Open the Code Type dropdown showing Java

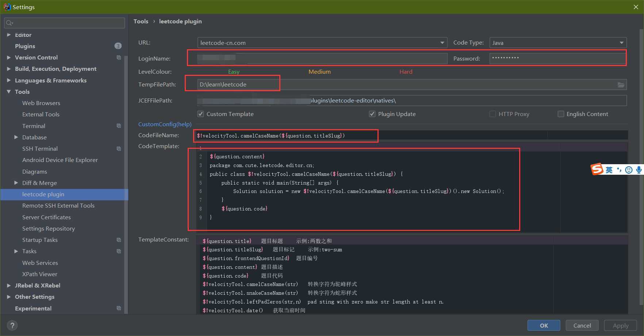[x=558, y=43]
